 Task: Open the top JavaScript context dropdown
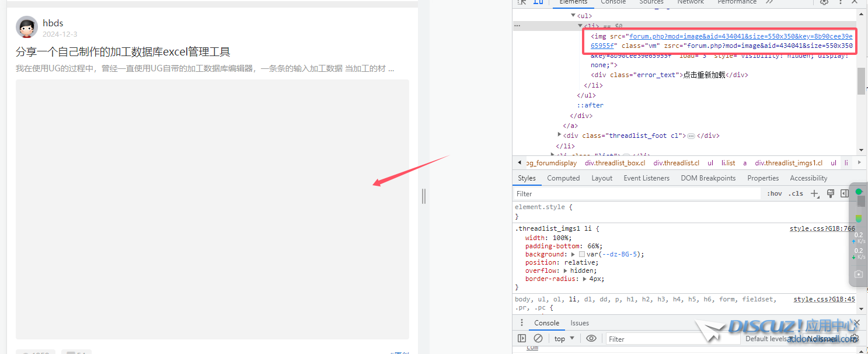coord(564,338)
